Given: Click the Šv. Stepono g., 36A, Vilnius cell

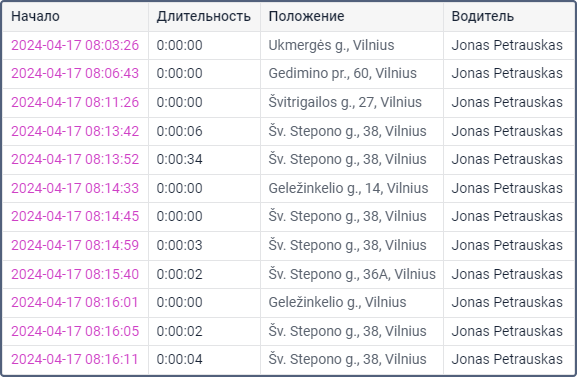Looking at the screenshot, I should click(352, 274).
